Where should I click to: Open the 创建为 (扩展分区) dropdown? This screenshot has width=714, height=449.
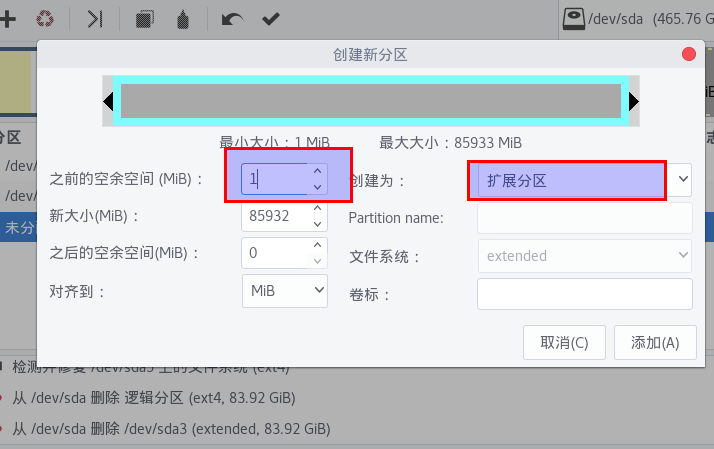click(x=585, y=180)
